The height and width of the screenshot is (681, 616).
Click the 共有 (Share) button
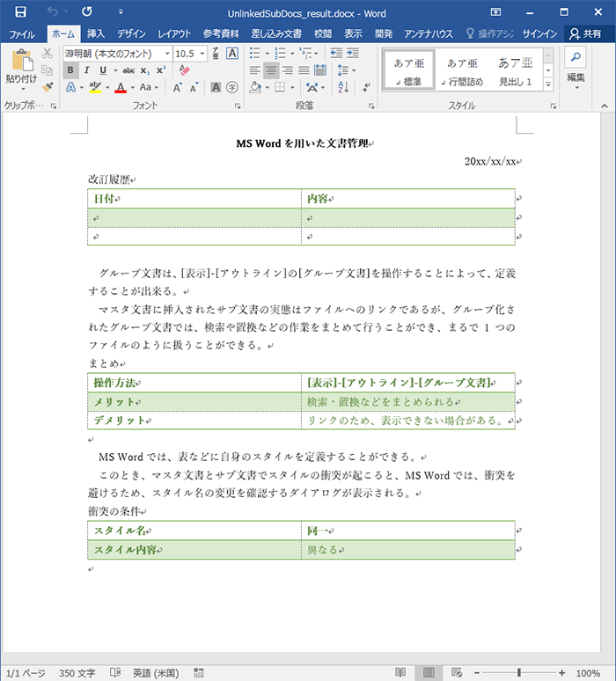tap(586, 33)
